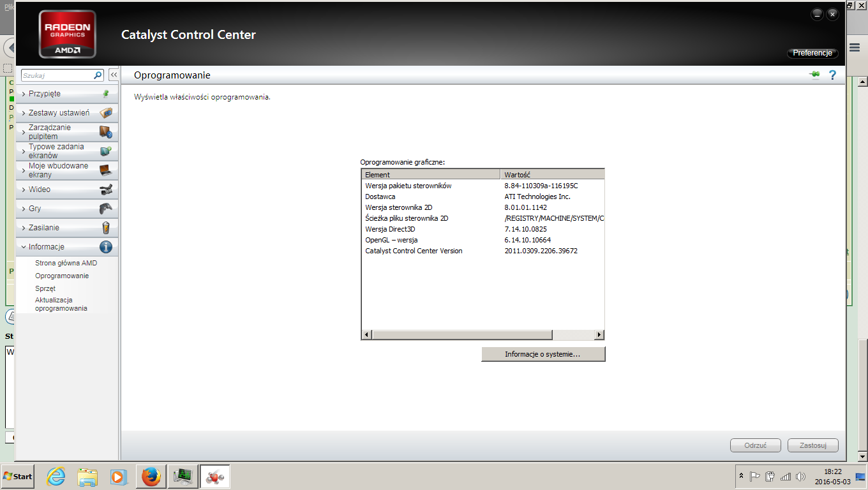Click the table's left scroll arrow
The width and height of the screenshot is (868, 490).
(x=367, y=335)
